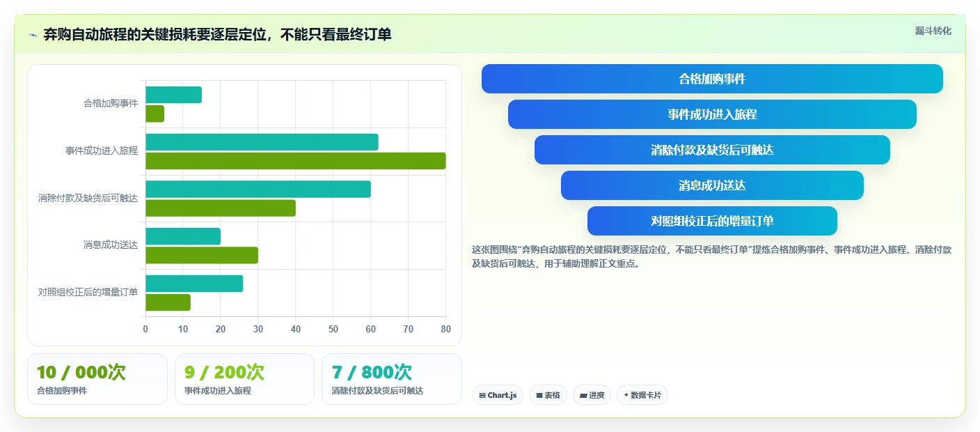Click the 数据卡片 chip

pyautogui.click(x=642, y=395)
